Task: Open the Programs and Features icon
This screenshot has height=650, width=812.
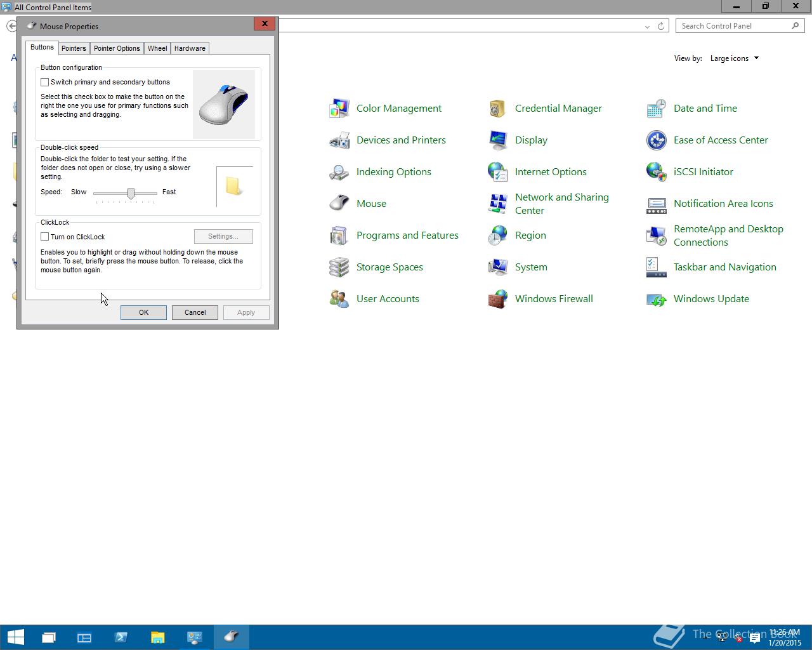Action: click(339, 235)
